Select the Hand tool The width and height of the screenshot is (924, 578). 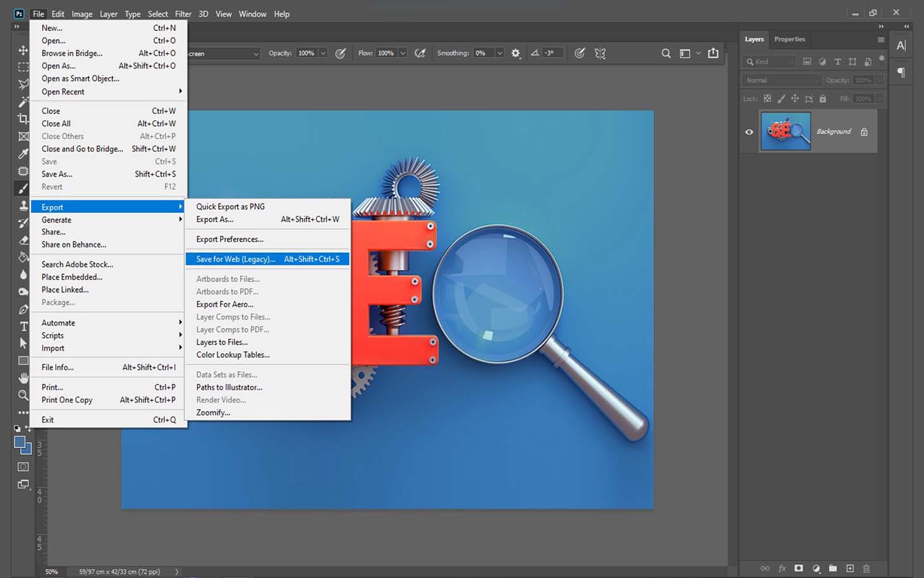[23, 378]
